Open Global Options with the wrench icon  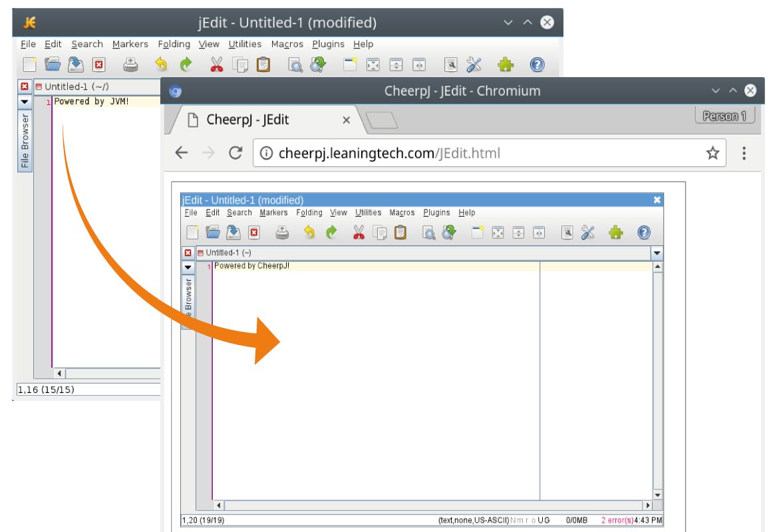[586, 232]
